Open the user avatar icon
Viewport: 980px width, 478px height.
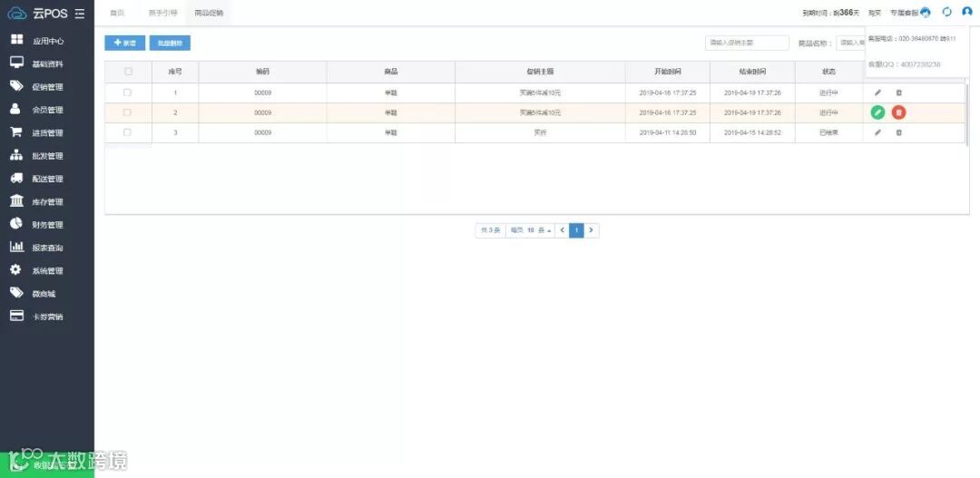coord(967,12)
